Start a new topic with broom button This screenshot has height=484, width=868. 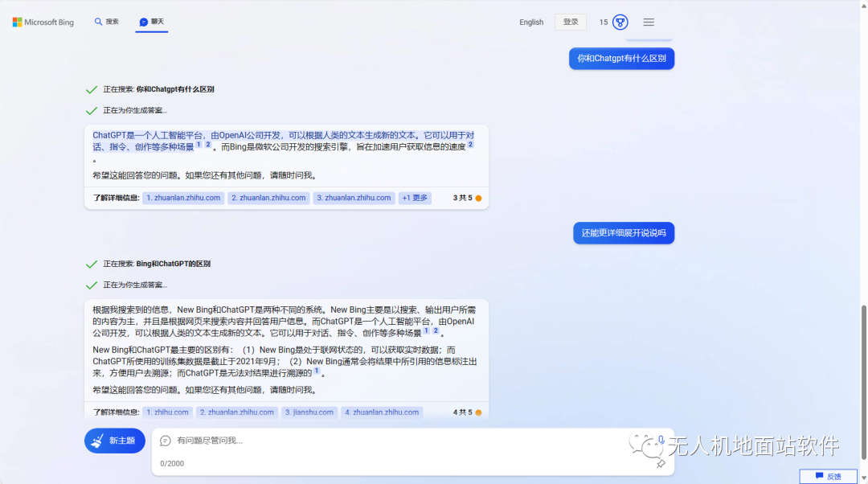115,441
